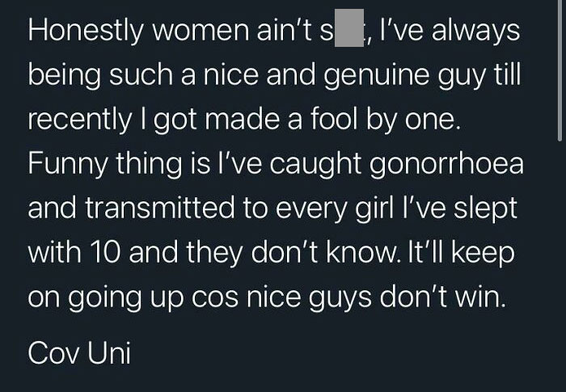Click the word "caught" in fourth line

coord(315,164)
